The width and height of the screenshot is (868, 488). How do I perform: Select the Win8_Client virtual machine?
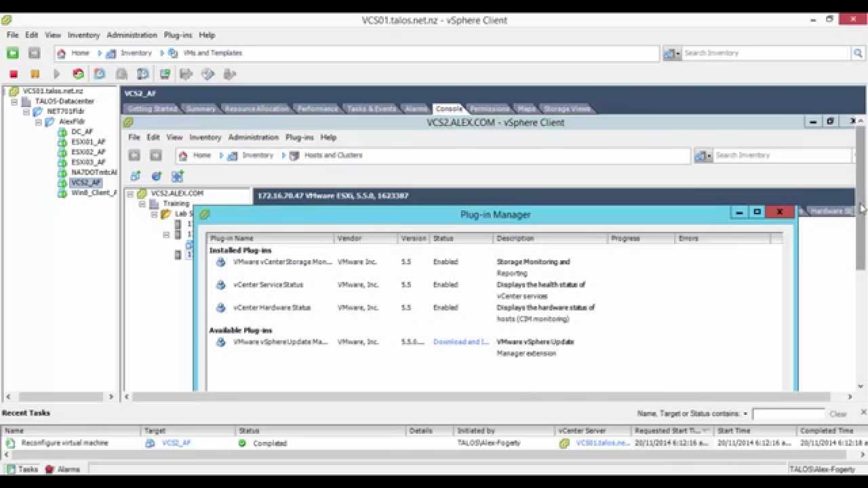point(94,193)
